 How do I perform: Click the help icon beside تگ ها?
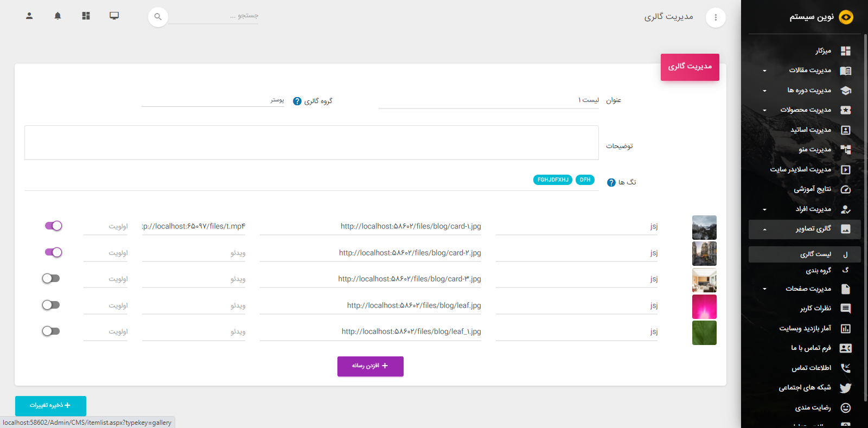tap(611, 183)
